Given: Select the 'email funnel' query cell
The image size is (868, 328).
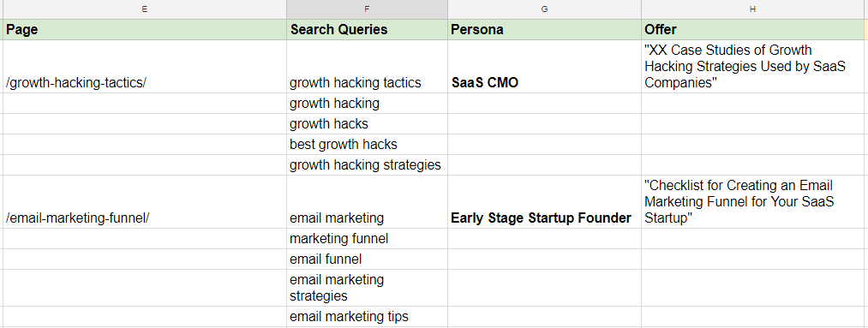Looking at the screenshot, I should click(367, 259).
